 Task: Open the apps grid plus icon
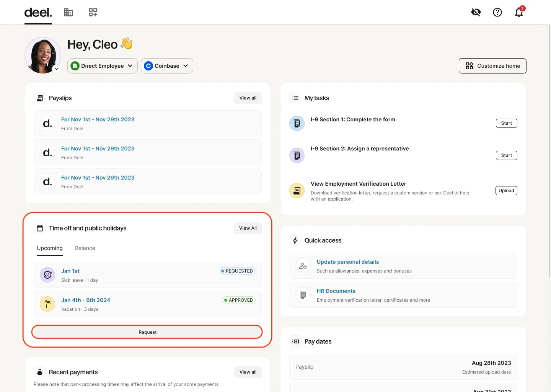pyautogui.click(x=93, y=12)
